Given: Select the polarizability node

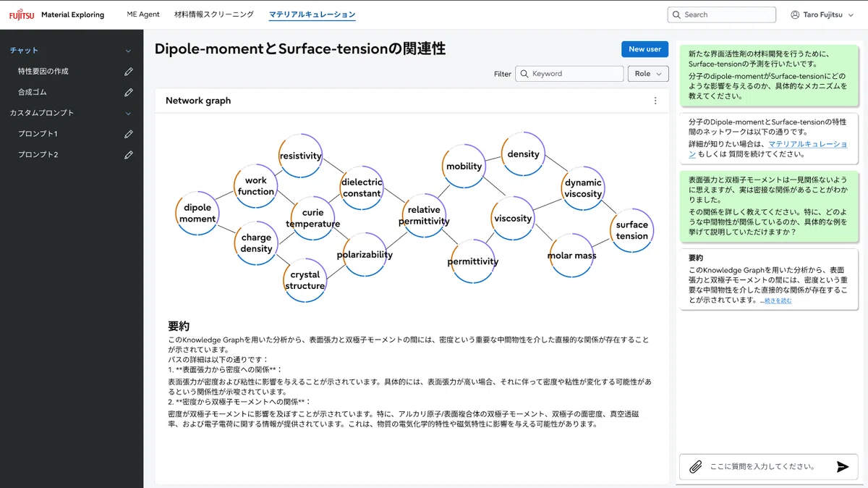Looking at the screenshot, I should [x=365, y=255].
